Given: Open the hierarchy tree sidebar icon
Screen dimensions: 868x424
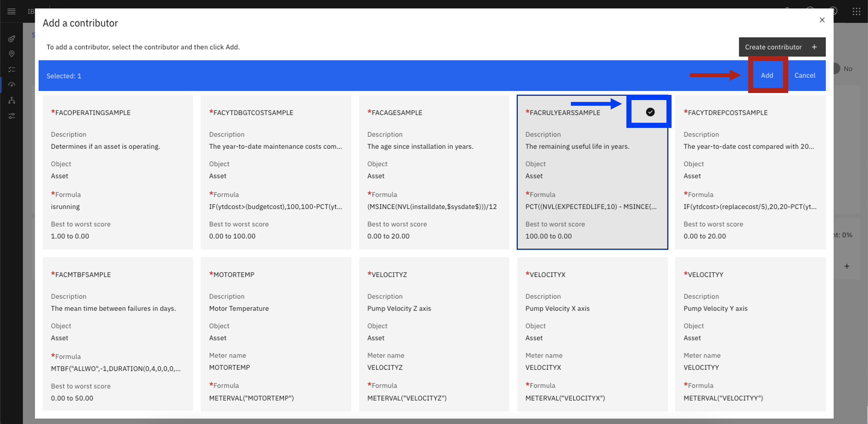Looking at the screenshot, I should [x=11, y=100].
